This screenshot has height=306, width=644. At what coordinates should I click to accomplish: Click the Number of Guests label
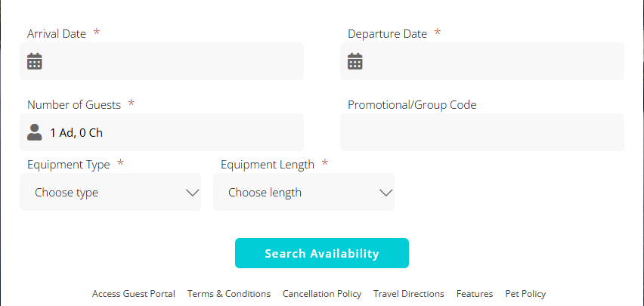tap(74, 104)
